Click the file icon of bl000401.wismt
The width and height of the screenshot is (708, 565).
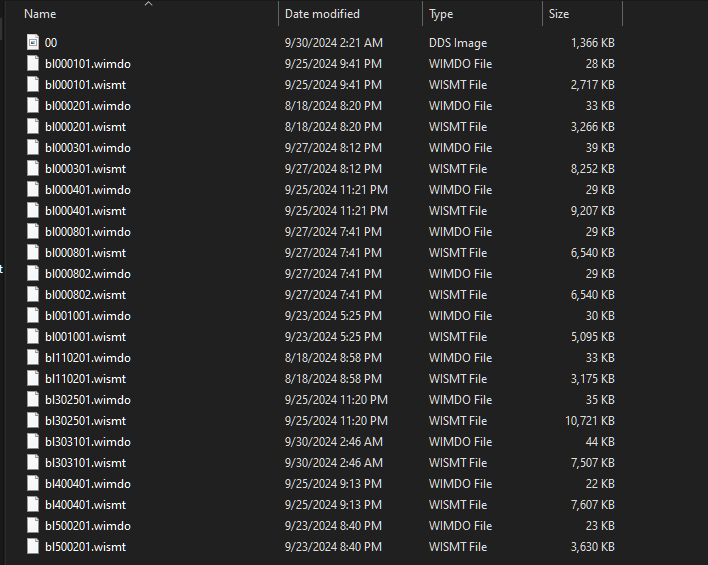click(33, 210)
